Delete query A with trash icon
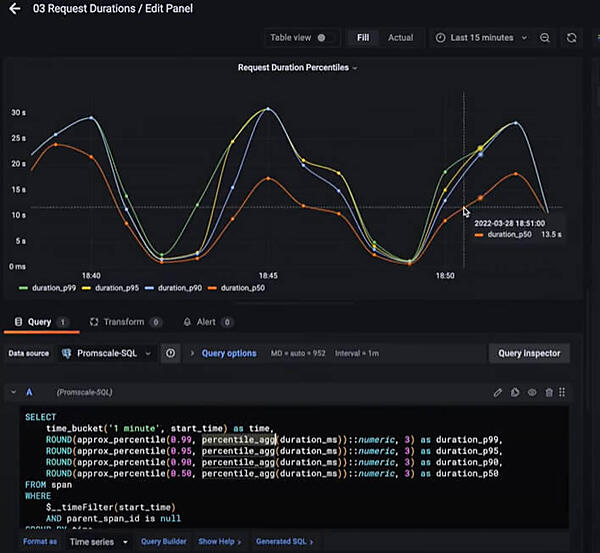This screenshot has width=600, height=553. pos(547,393)
